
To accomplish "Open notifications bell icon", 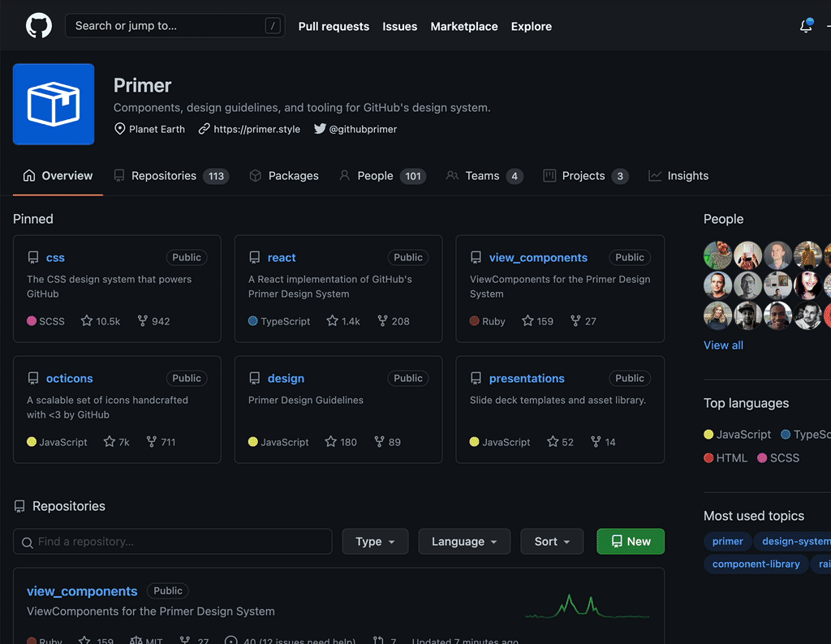I will coord(806,25).
